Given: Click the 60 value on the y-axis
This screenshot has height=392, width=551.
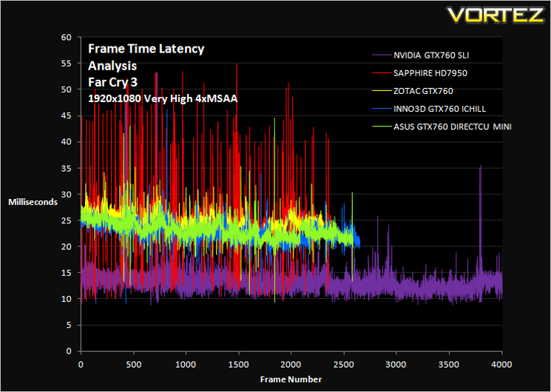Looking at the screenshot, I should [x=66, y=37].
